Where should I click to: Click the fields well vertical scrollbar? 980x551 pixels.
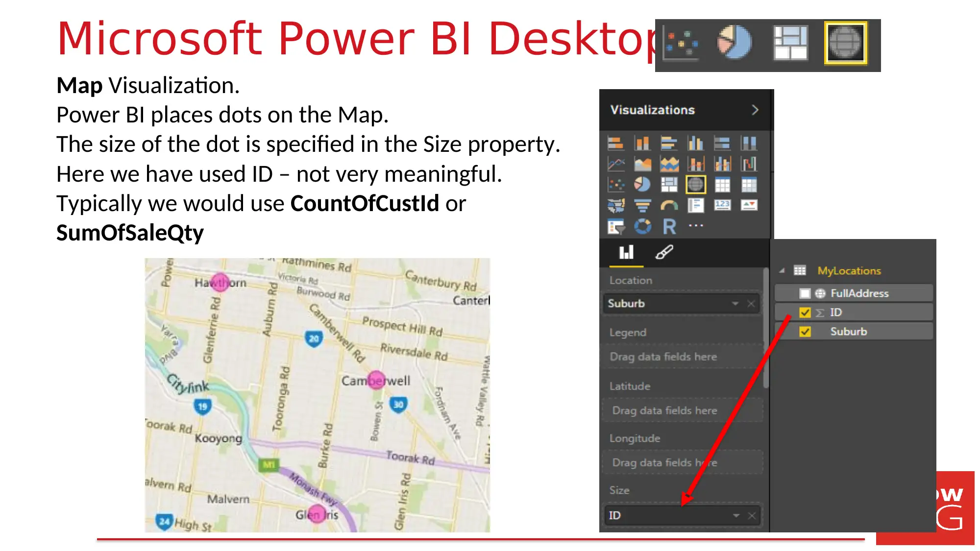click(x=765, y=328)
